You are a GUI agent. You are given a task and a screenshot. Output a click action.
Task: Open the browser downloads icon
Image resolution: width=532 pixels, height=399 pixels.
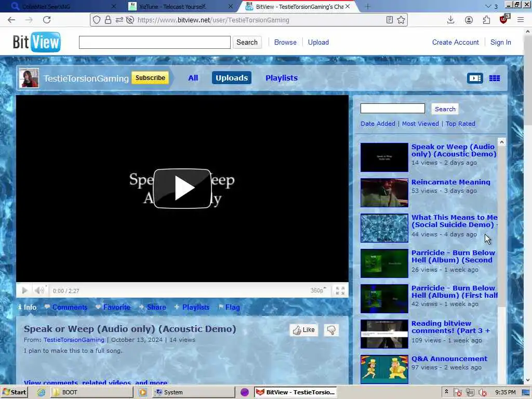coord(450,20)
